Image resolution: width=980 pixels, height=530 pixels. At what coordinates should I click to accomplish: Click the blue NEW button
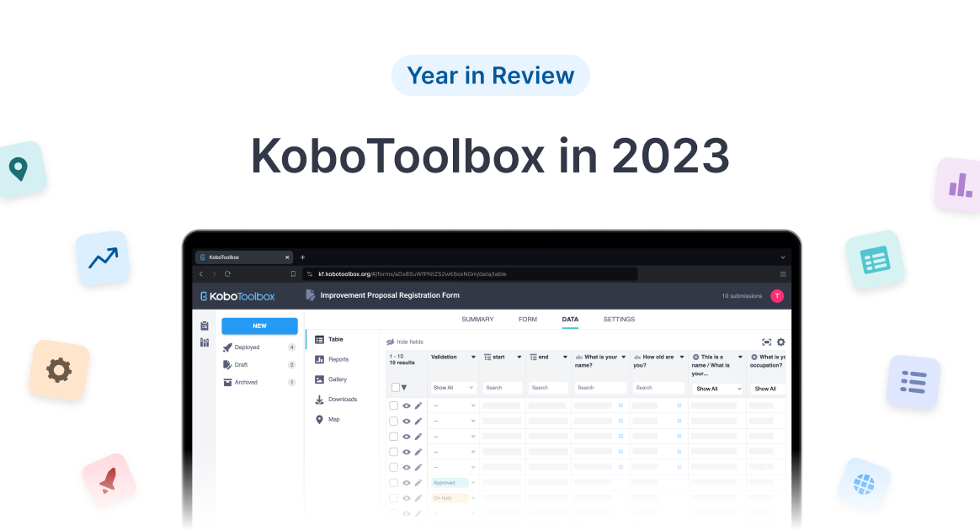259,326
